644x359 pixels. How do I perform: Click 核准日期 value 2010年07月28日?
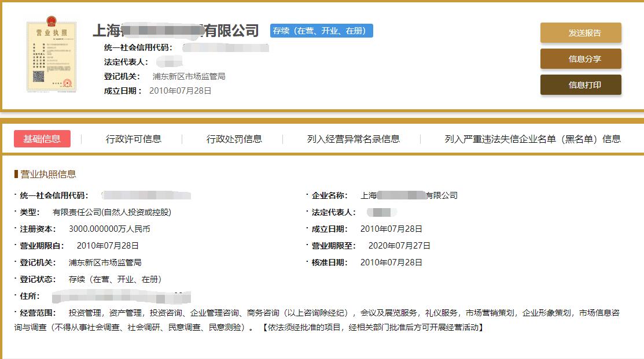391,262
